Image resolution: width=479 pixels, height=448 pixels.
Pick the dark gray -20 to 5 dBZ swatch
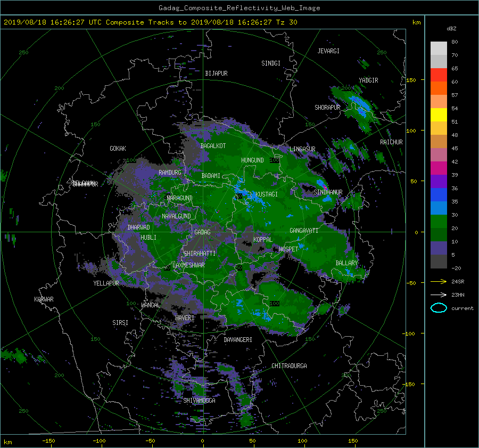pyautogui.click(x=439, y=261)
